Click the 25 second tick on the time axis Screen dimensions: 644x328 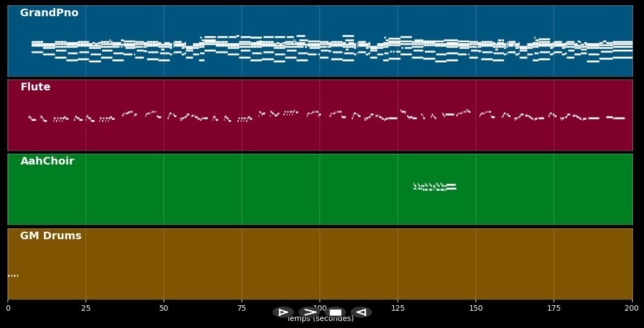tap(86, 308)
